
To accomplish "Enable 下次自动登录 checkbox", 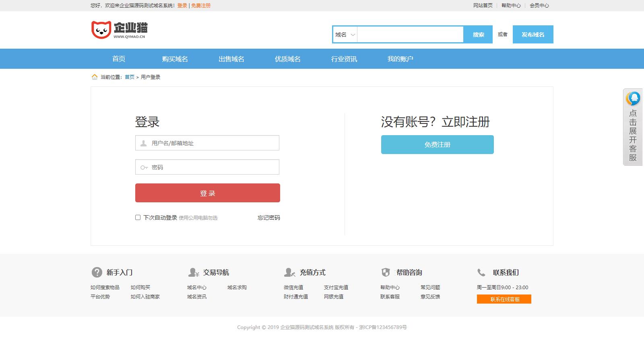I will click(138, 218).
